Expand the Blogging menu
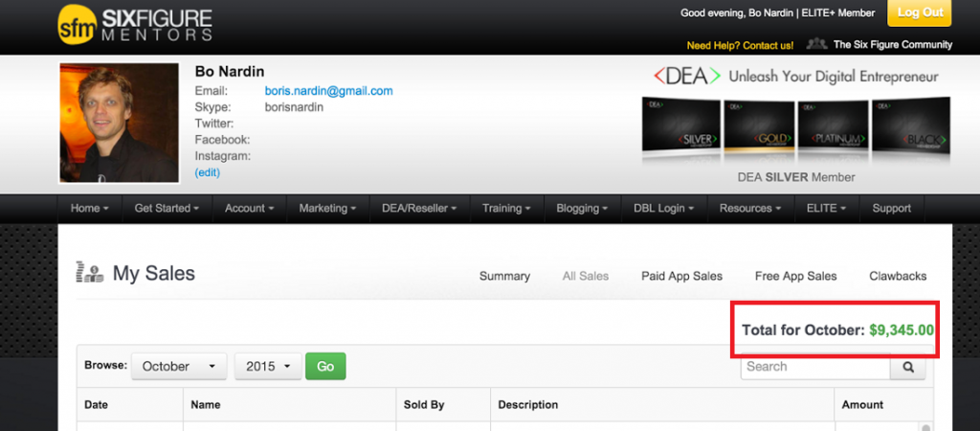The image size is (980, 431). point(583,208)
